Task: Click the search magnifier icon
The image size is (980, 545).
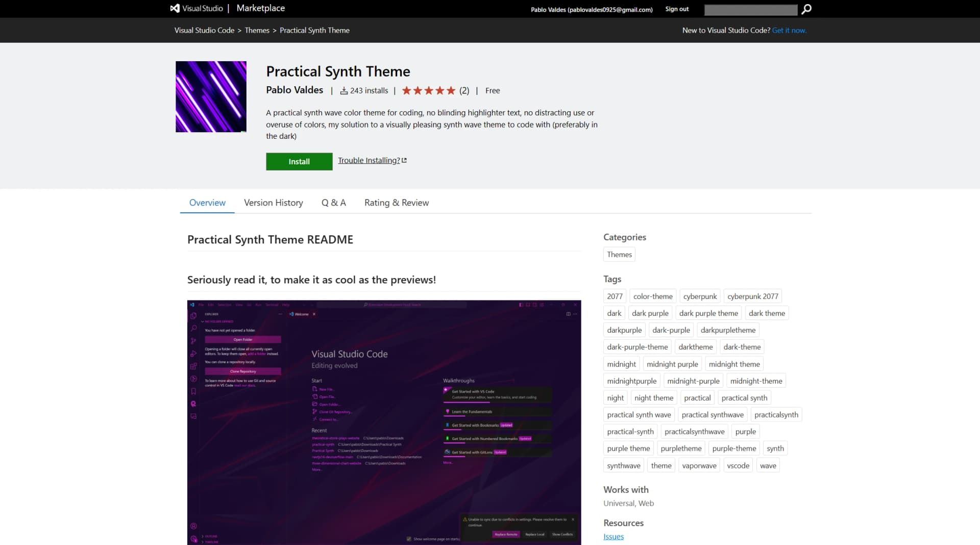Action: tap(806, 9)
